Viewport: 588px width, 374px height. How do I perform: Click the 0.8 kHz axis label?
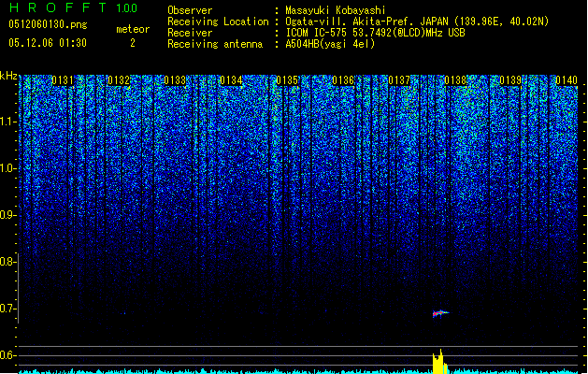click(x=7, y=262)
